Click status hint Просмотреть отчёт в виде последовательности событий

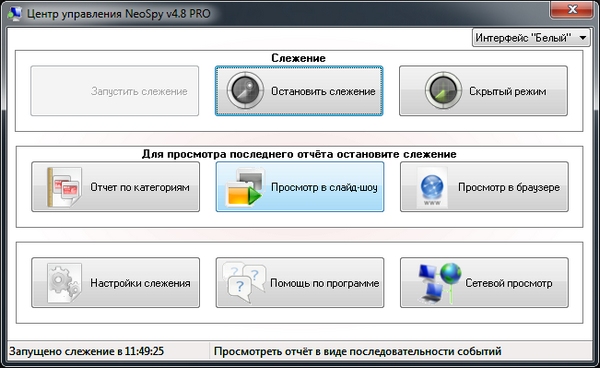(357, 351)
